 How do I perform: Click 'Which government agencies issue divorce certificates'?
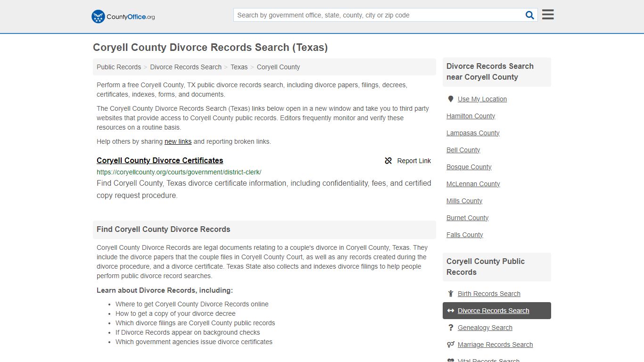194,342
